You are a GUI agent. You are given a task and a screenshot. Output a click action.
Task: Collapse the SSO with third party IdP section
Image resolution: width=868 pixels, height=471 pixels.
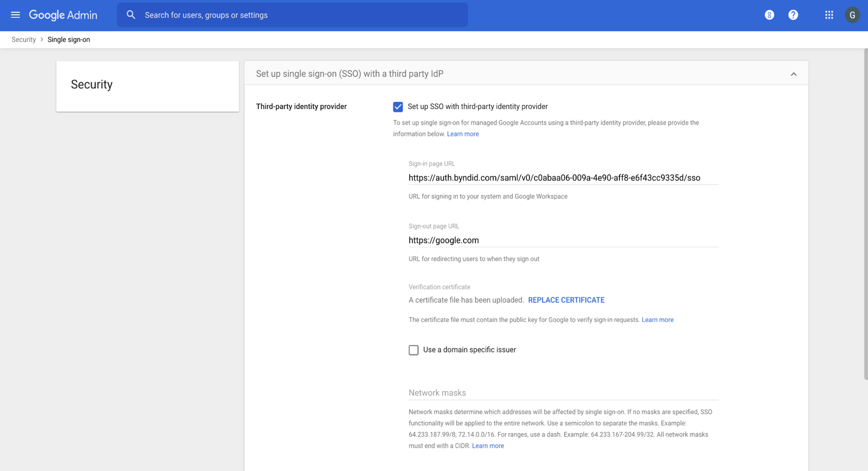[x=794, y=74]
